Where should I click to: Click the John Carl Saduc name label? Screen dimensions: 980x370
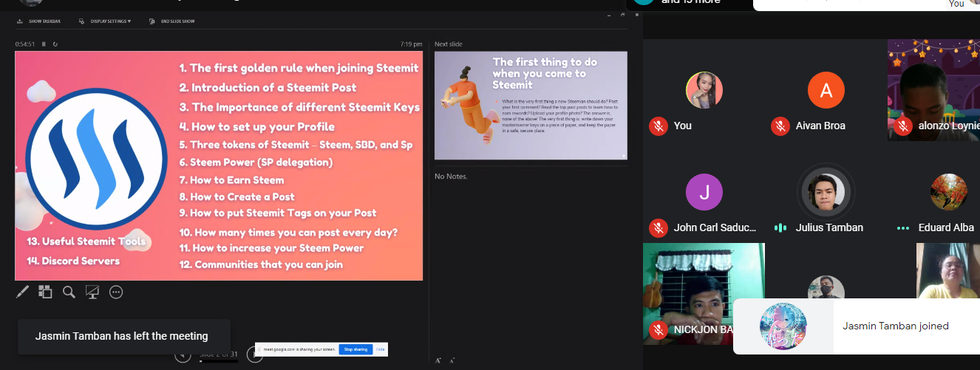715,227
